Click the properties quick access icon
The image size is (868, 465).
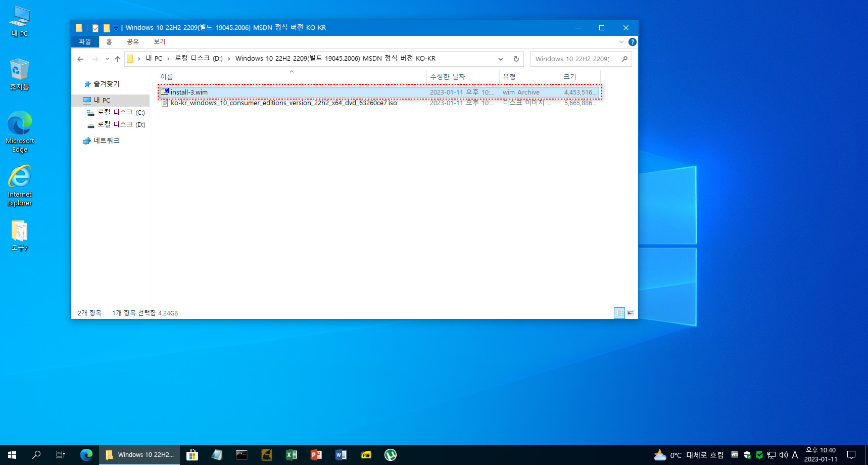coord(95,28)
